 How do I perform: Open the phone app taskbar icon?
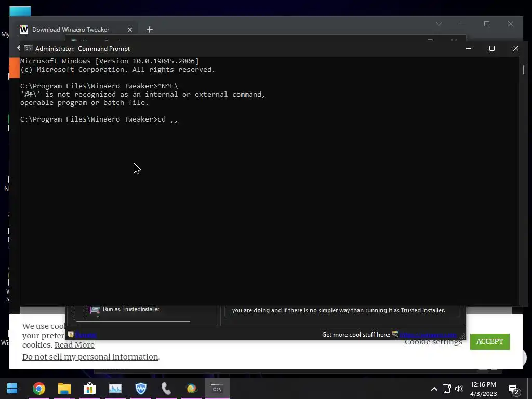tap(166, 389)
